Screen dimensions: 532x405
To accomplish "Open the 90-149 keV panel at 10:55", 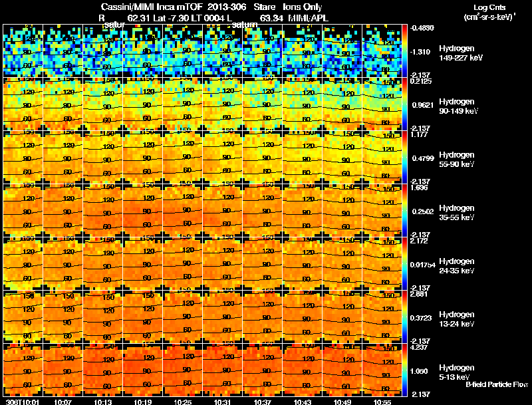I will click(382, 104).
